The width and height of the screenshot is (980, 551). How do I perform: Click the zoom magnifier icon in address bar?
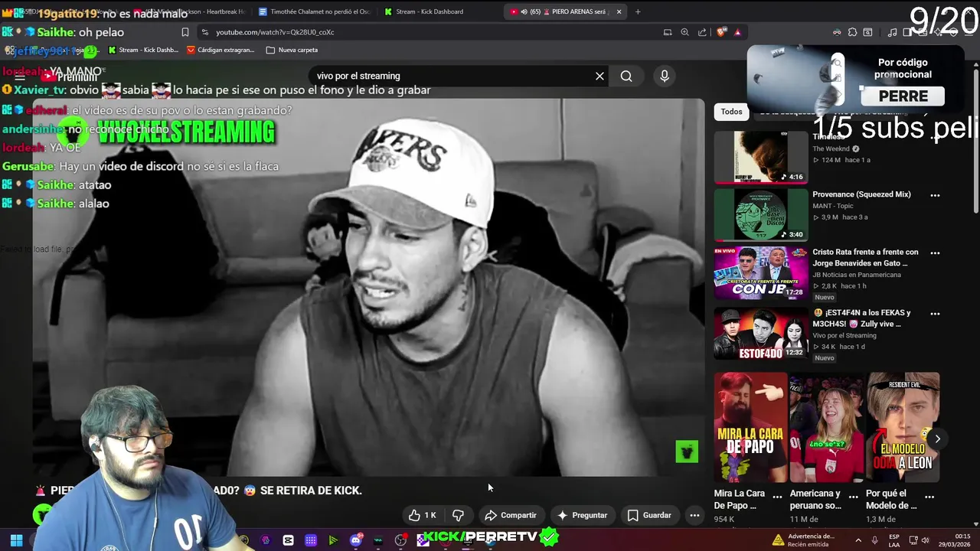[684, 32]
